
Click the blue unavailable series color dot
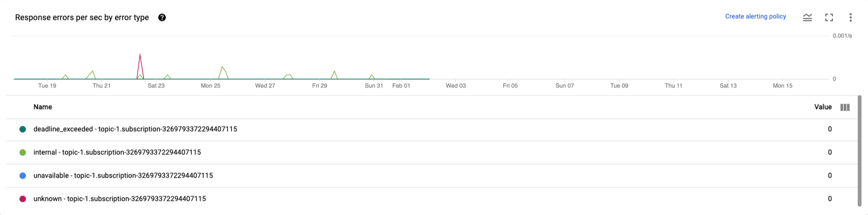pyautogui.click(x=23, y=176)
